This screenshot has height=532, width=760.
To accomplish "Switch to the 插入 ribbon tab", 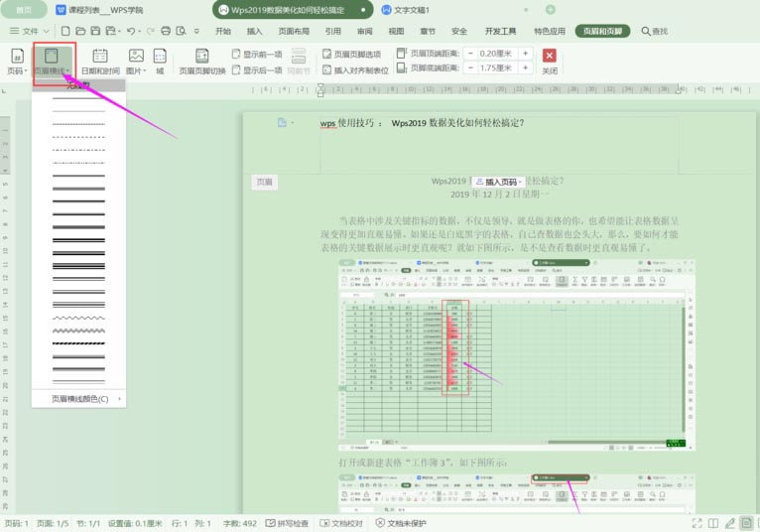I will click(254, 31).
